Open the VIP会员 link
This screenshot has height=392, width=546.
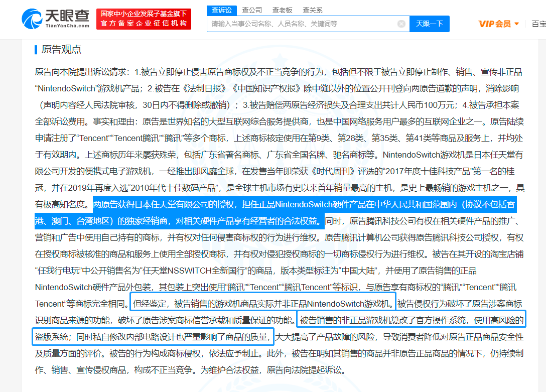[x=494, y=24]
